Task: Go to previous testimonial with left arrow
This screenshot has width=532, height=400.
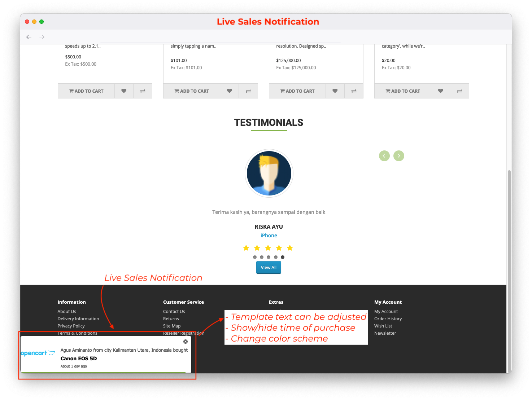Action: pos(384,156)
